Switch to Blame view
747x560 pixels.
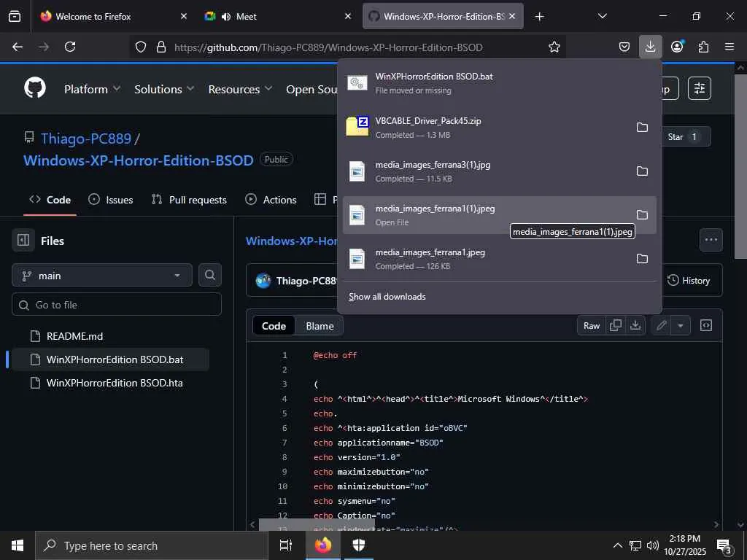pos(320,326)
